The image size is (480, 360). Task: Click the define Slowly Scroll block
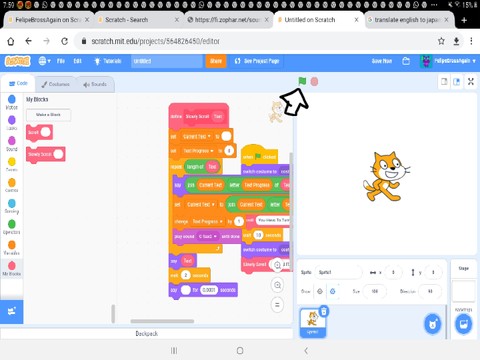199,116
